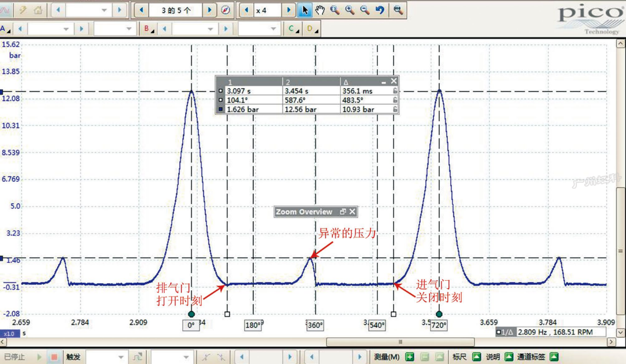Restore the Zoom Overview panel
Image resolution: width=626 pixels, height=364 pixels.
tap(343, 212)
